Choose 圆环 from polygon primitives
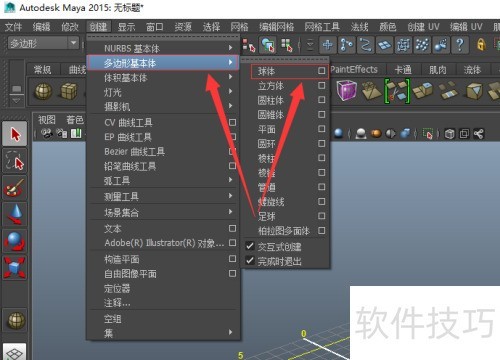Image resolution: width=500 pixels, height=360 pixels. pos(266,143)
